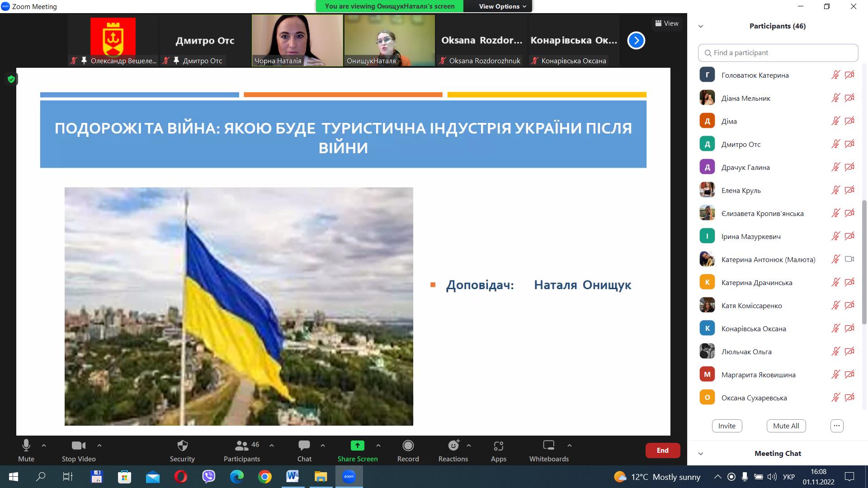Open the View layout menu
This screenshot has height=488, width=868.
point(666,23)
